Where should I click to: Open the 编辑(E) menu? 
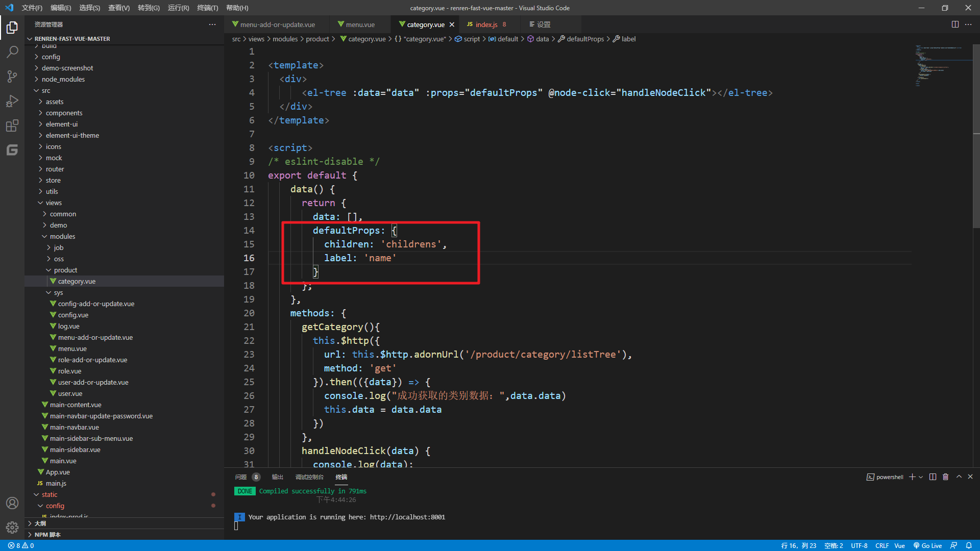coord(61,8)
